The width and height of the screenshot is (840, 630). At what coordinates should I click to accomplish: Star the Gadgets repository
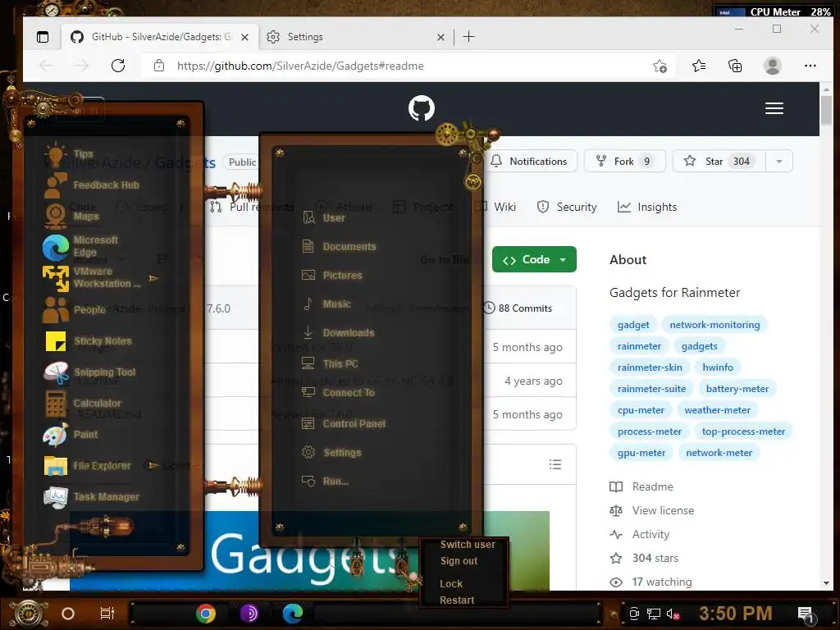tap(719, 162)
